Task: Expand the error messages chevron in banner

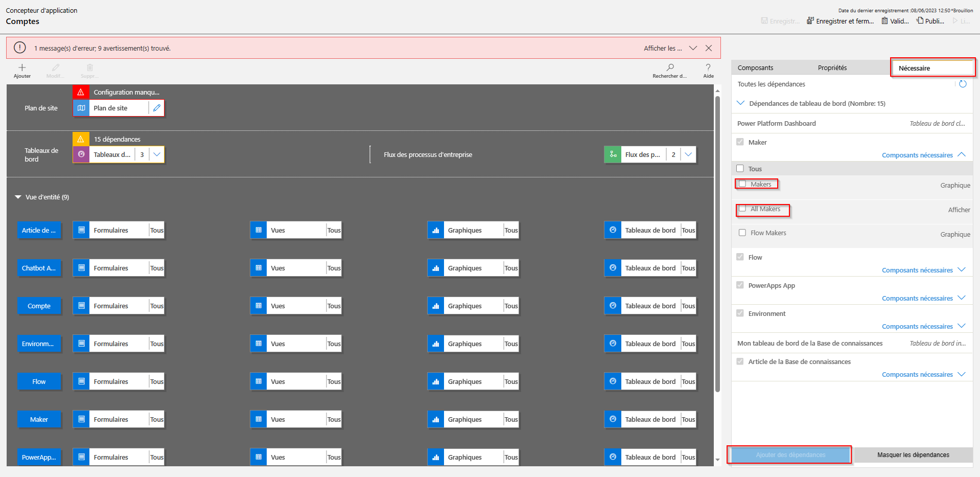Action: tap(693, 48)
